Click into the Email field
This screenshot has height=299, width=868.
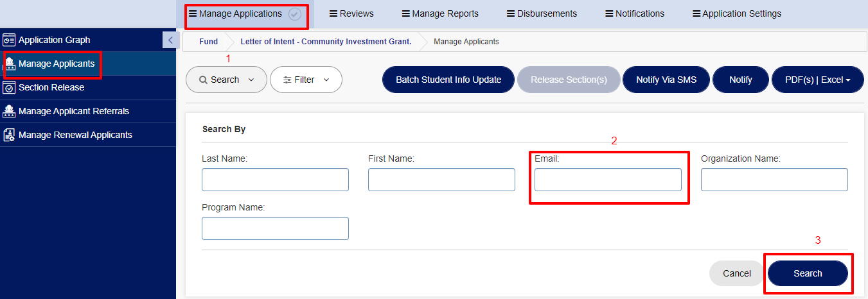(608, 180)
